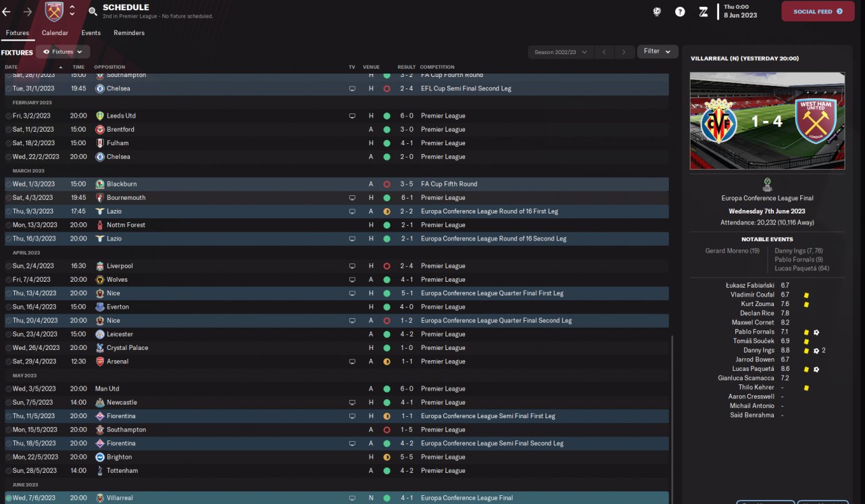Click the Europa Conference League trophy icon
The width and height of the screenshot is (865, 504).
tap(767, 185)
